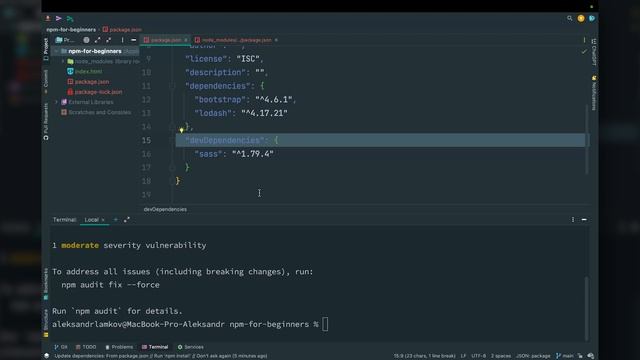Change 2 spaces indent setting
This screenshot has height=360, width=640.
click(x=501, y=356)
